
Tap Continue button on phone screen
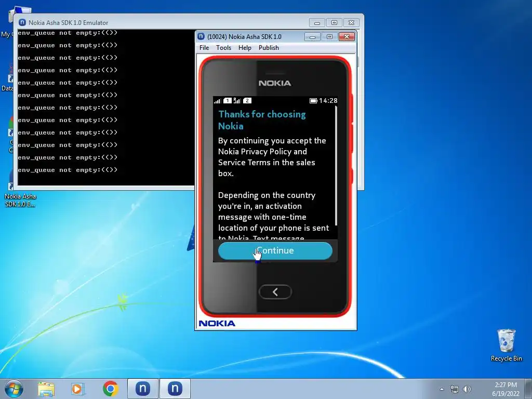275,251
